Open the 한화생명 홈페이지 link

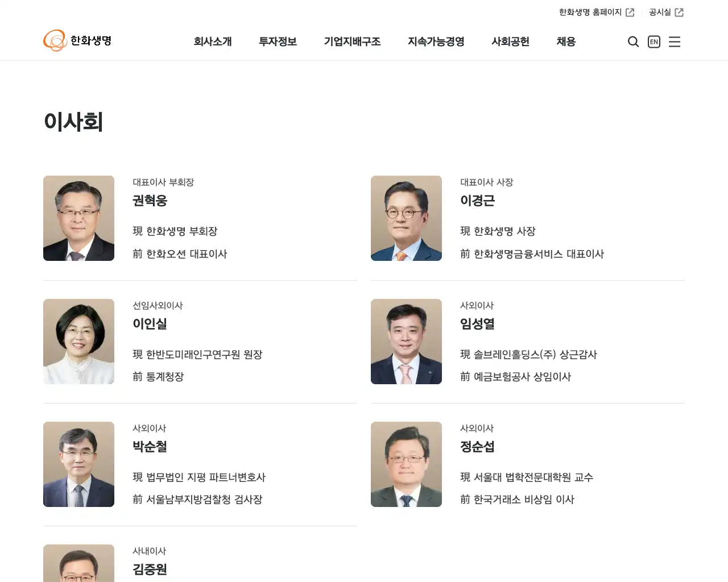tap(590, 13)
